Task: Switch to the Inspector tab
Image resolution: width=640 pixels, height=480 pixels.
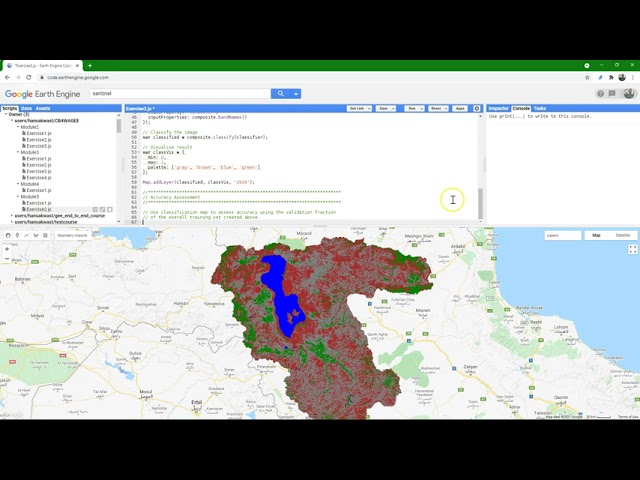Action: [498, 108]
